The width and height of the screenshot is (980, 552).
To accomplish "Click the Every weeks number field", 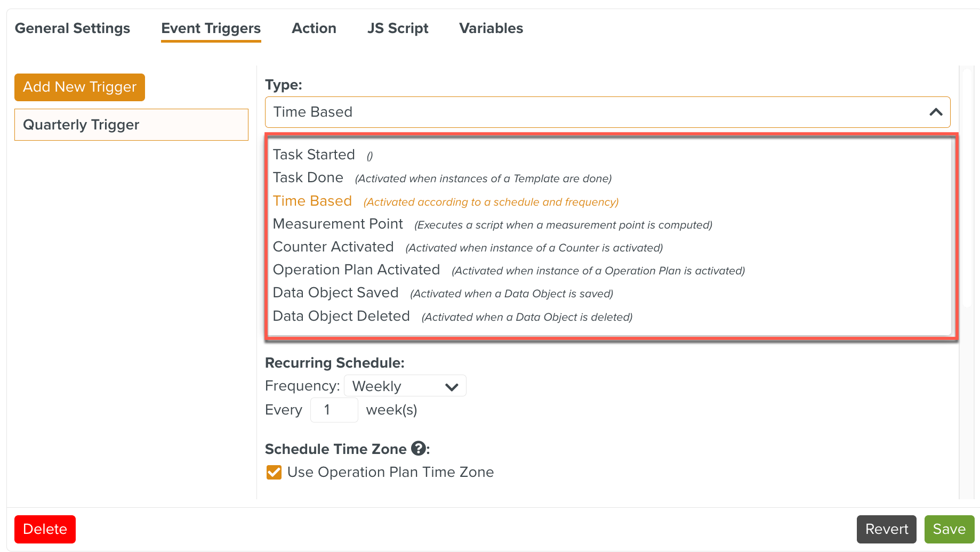I will click(x=334, y=410).
